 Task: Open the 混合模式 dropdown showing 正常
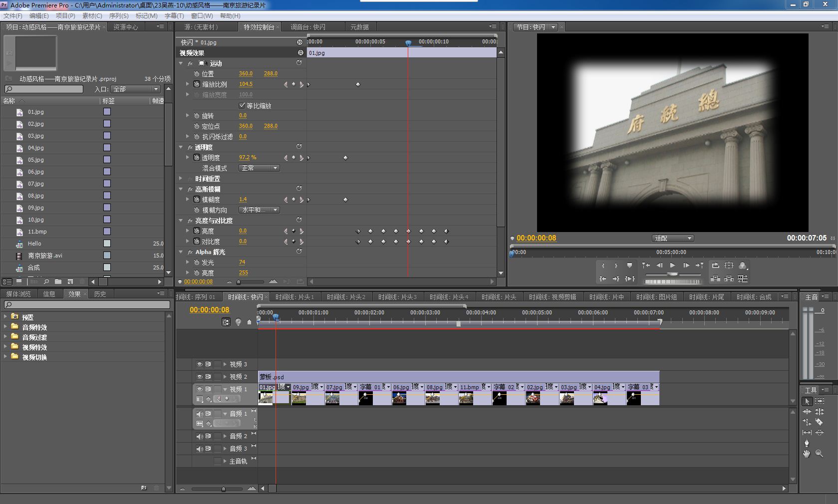point(259,168)
